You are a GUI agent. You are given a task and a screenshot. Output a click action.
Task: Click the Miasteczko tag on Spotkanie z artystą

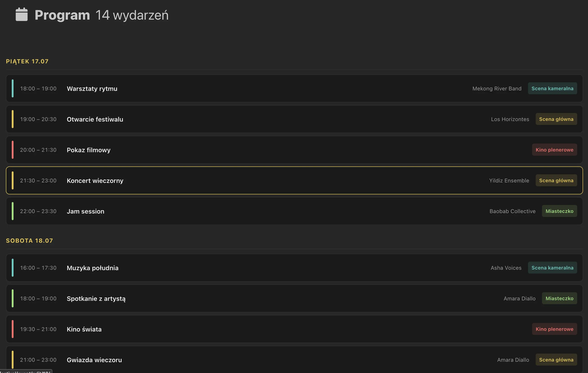coord(559,298)
